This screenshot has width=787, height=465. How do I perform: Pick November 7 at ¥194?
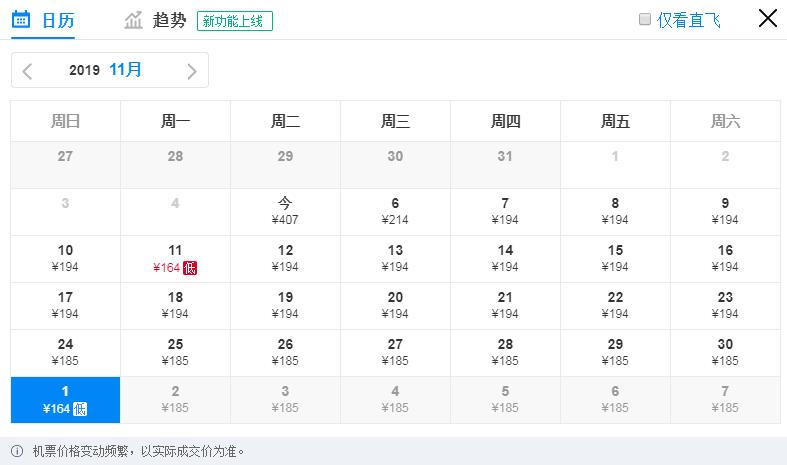tap(505, 212)
